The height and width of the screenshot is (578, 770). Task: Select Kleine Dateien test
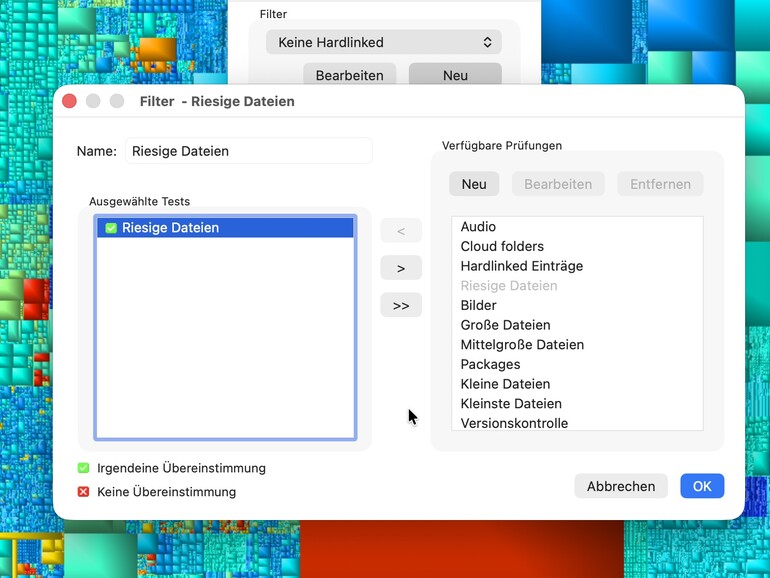[577, 384]
